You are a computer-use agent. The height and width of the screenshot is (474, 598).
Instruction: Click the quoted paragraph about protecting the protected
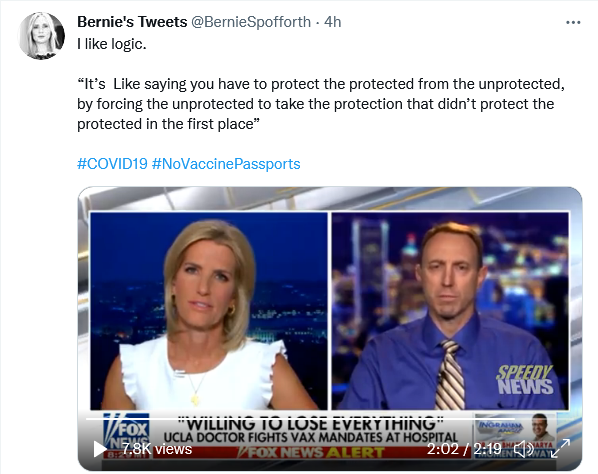[321, 104]
